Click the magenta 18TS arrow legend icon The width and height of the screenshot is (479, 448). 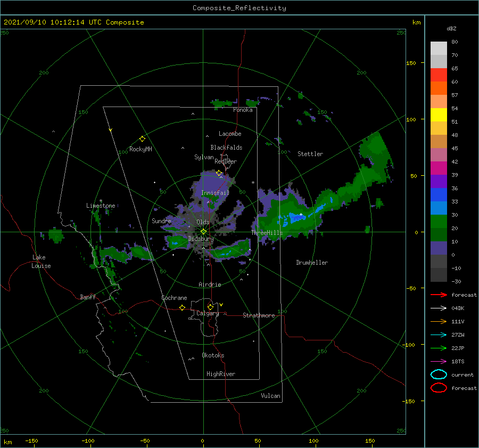(x=439, y=362)
